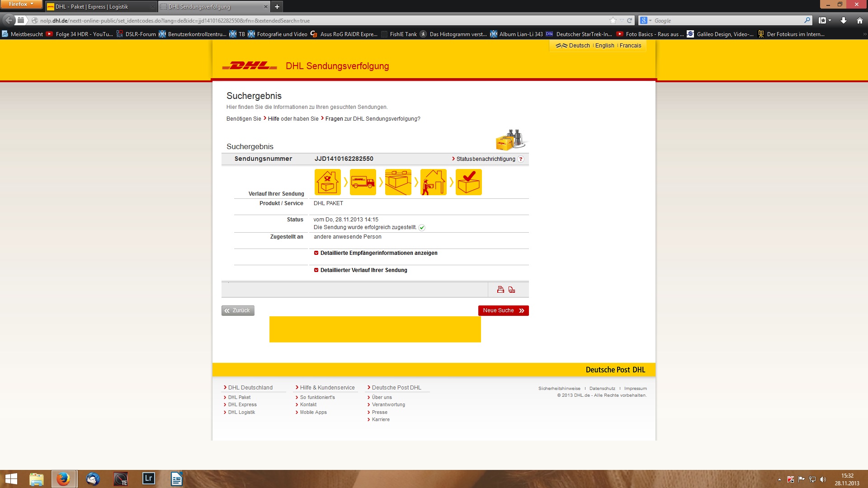The image size is (868, 488).
Task: Open the Galileo Design bookmark
Action: [x=720, y=34]
